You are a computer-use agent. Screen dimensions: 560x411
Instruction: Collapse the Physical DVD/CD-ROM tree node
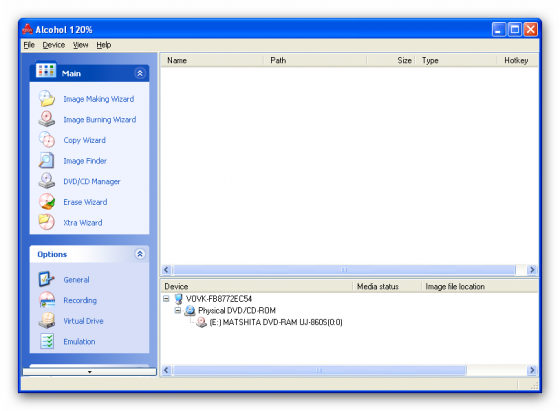178,310
